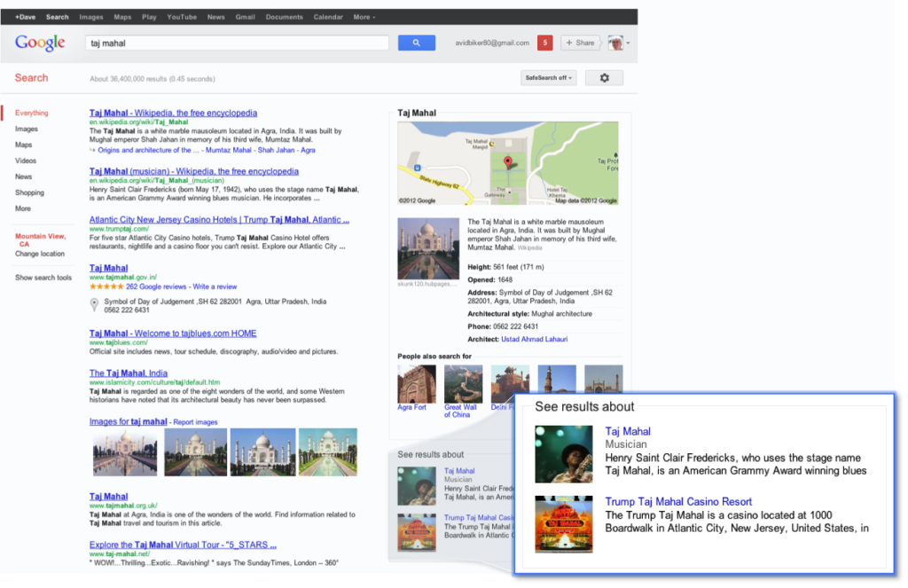Image resolution: width=908 pixels, height=588 pixels.
Task: Open Trump Taj Mahal Atlantic City result
Action: pyautogui.click(x=220, y=220)
